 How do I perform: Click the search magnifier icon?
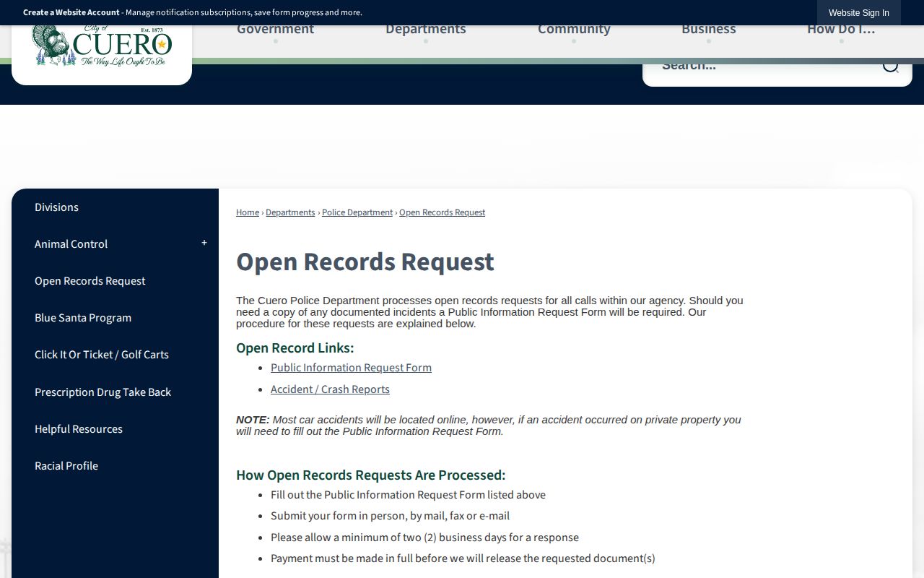coord(891,65)
